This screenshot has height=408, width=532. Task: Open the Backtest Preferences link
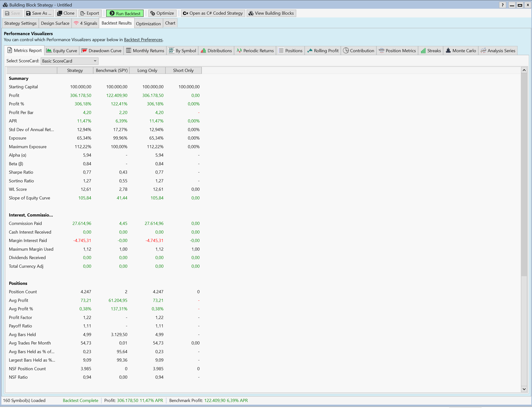pos(143,40)
